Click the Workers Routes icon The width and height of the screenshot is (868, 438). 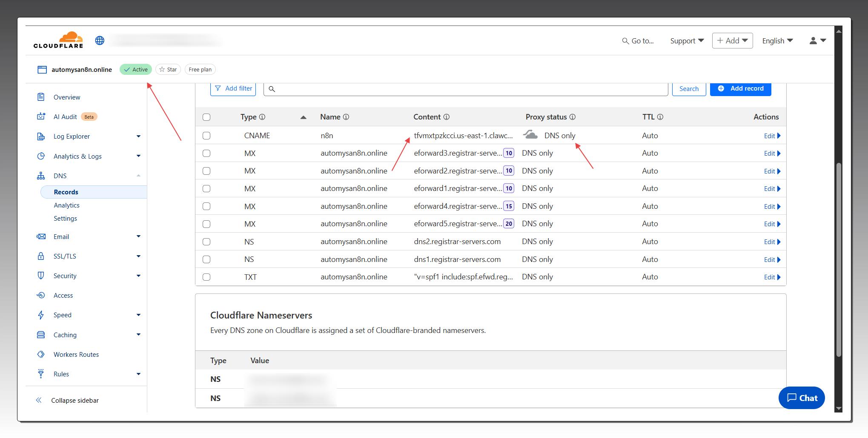click(x=41, y=354)
